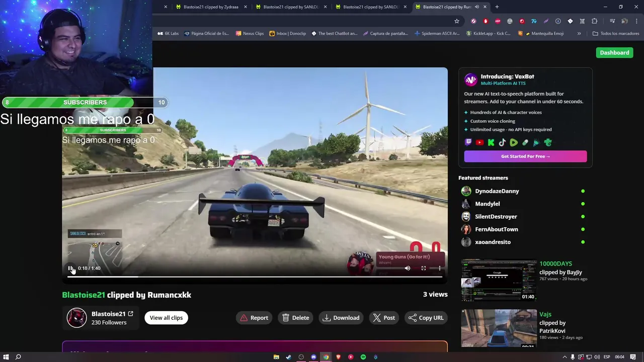
Task: Copy the clip URL
Action: coord(426,318)
